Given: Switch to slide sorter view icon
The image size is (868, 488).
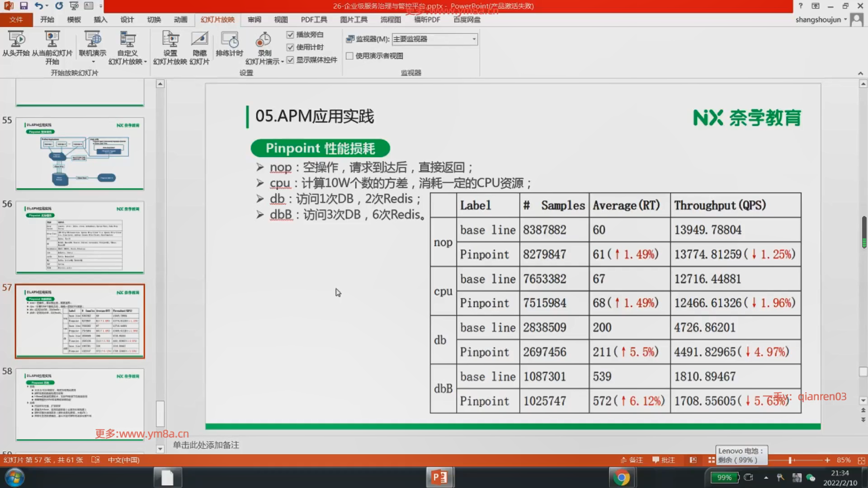Looking at the screenshot, I should pyautogui.click(x=711, y=460).
